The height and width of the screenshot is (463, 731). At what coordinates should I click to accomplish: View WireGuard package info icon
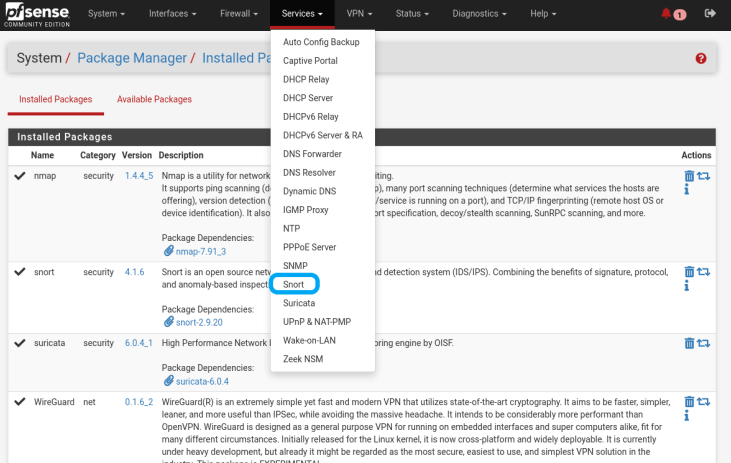coord(687,415)
